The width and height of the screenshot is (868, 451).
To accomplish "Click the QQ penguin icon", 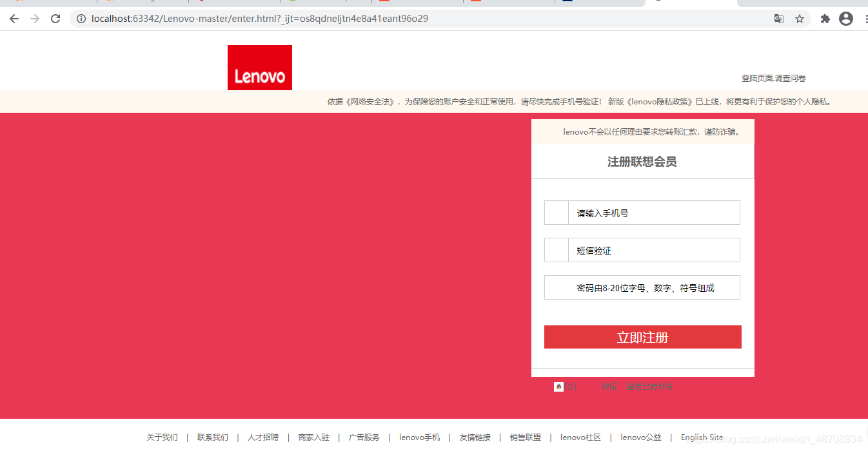I will click(x=558, y=387).
